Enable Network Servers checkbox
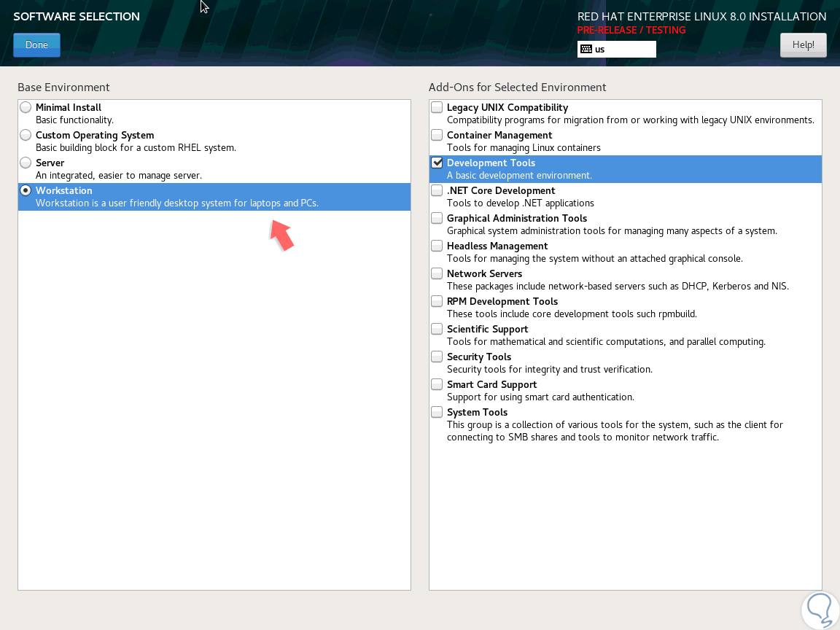 click(437, 273)
